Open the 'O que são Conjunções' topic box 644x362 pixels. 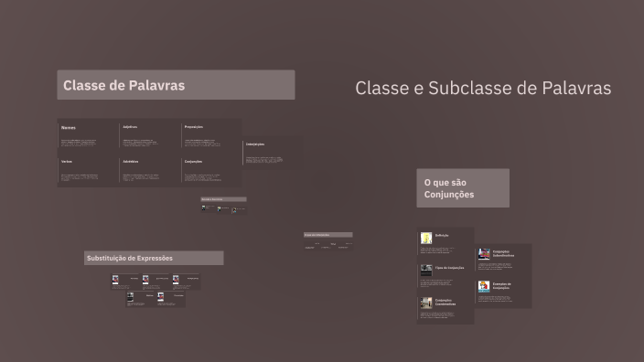point(463,188)
